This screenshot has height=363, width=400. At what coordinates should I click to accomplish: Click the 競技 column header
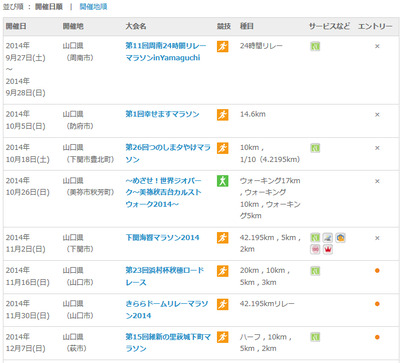[224, 26]
